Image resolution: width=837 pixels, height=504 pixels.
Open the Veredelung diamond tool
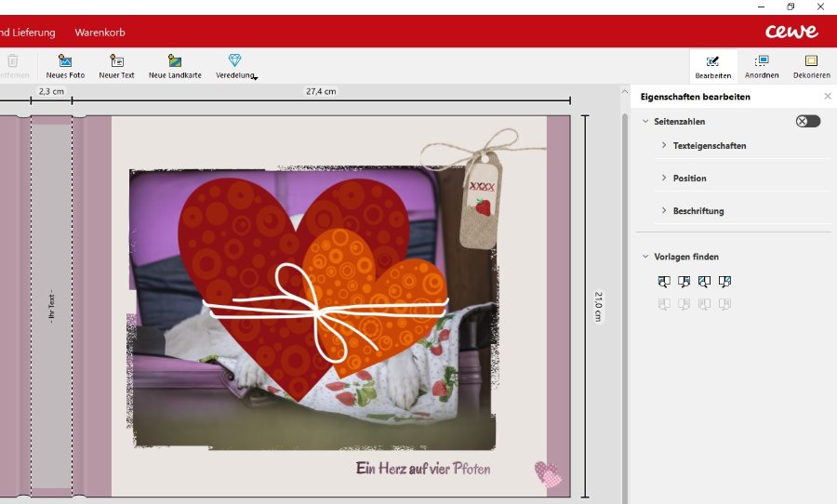234,61
